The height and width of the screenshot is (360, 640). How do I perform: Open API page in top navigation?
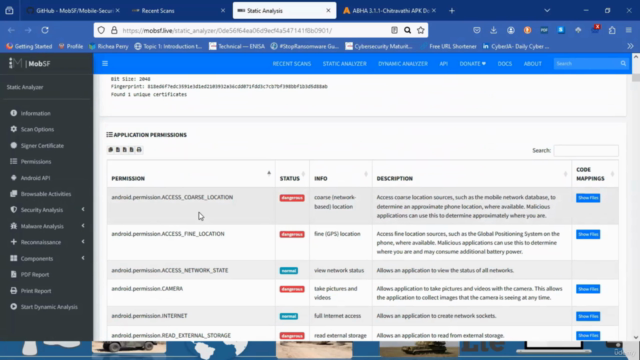point(444,64)
